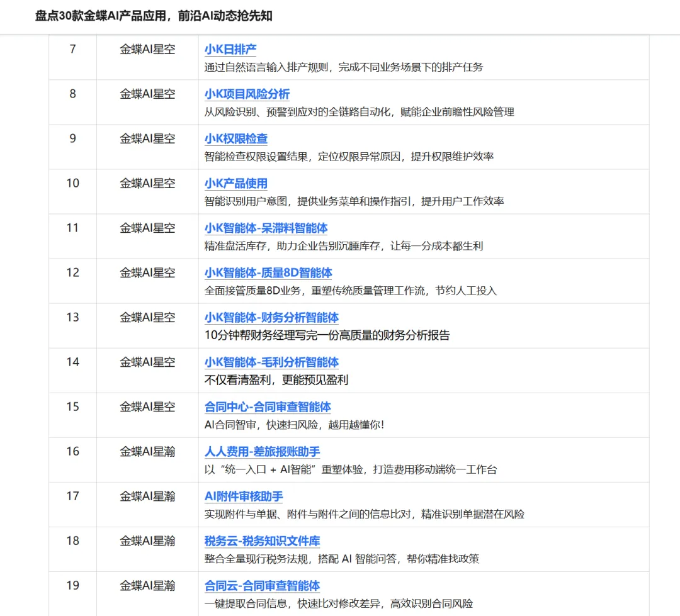This screenshot has width=680, height=616.
Task: Click 金蝶AI星瀚 in row 16
Action: coord(147,451)
